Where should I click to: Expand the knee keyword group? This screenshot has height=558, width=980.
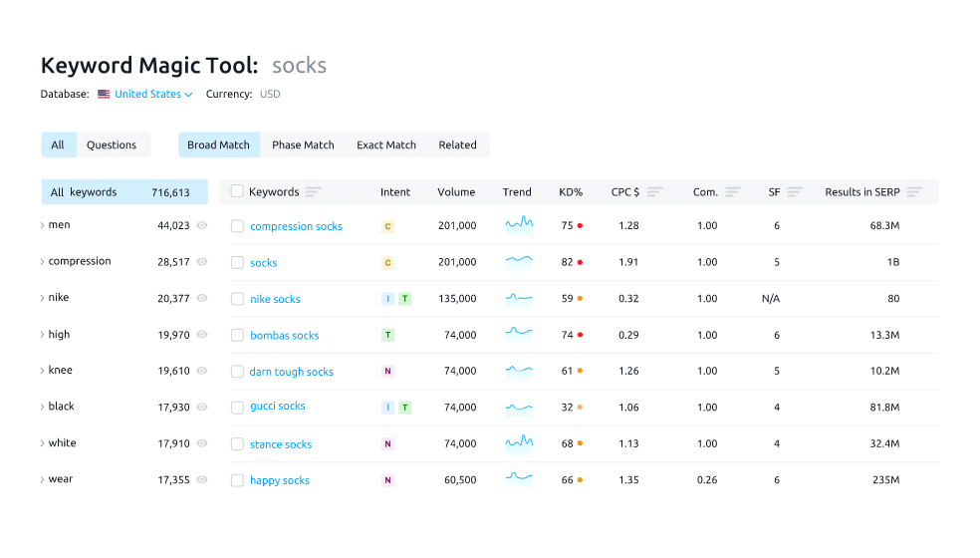(42, 371)
